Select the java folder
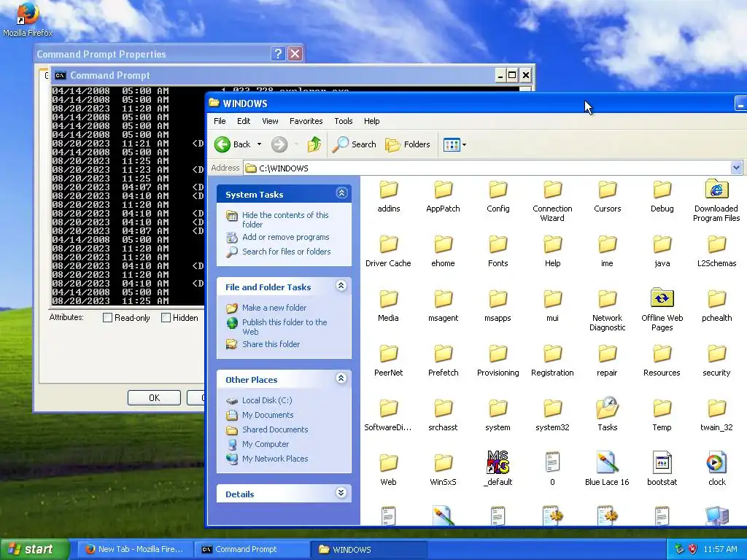Viewport: 747px width, 560px height. coord(662,252)
